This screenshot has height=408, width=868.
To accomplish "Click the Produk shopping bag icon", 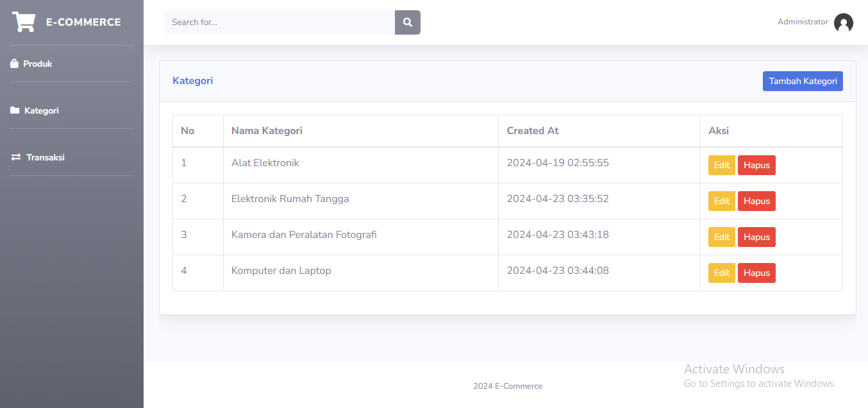I will (15, 64).
